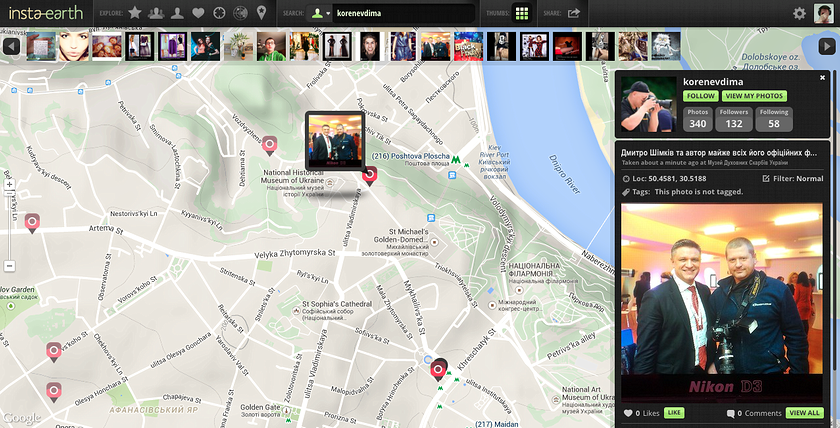The image size is (840, 428).
Task: Go to the insta-earth logo home
Action: pyautogui.click(x=46, y=13)
